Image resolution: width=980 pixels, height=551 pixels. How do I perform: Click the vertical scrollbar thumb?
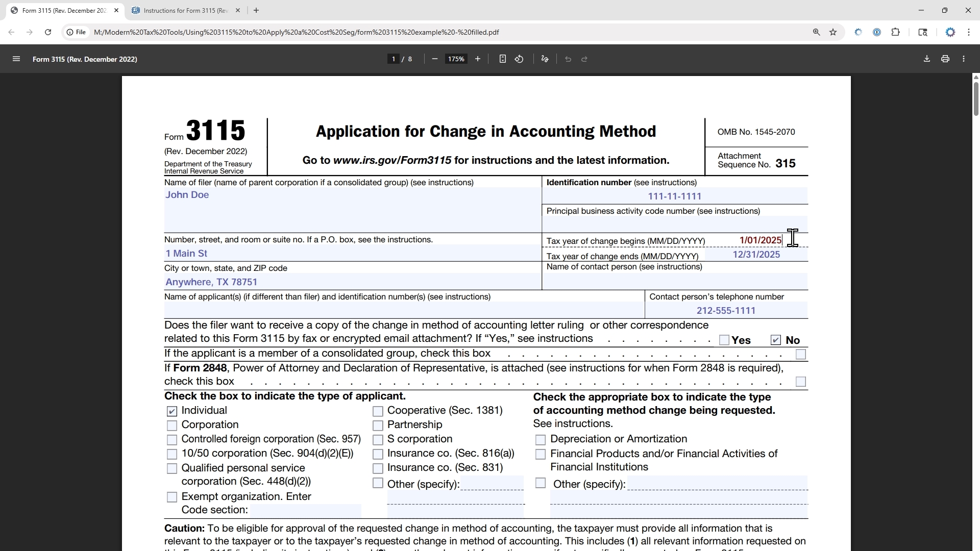coord(976,98)
